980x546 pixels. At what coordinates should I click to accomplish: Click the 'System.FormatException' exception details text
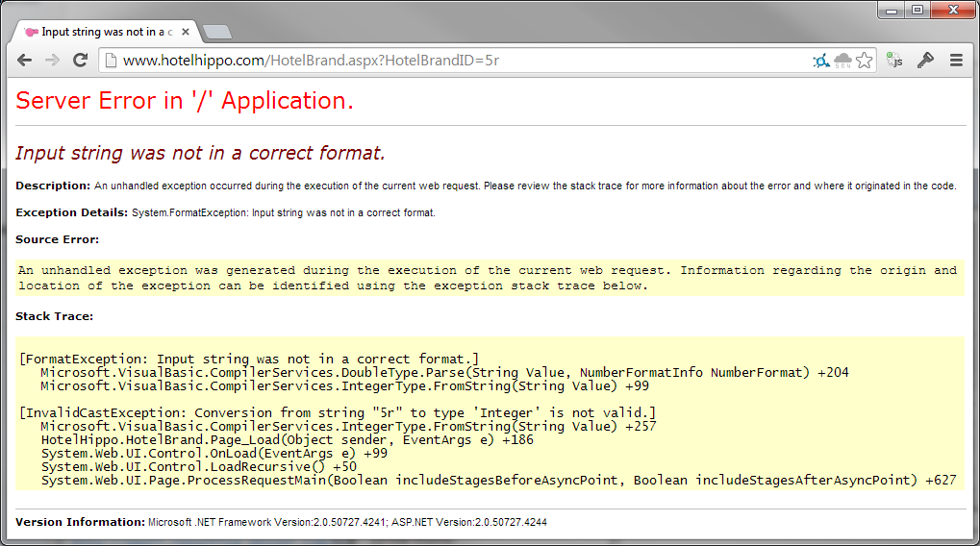pyautogui.click(x=283, y=213)
